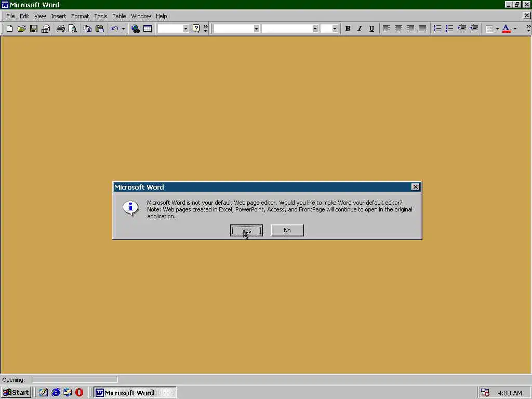Click the Show Desktop quick launch icon

point(44,392)
